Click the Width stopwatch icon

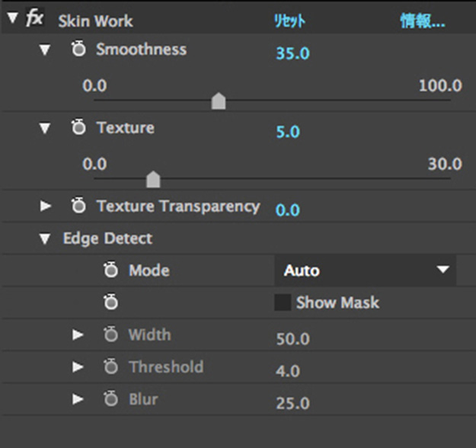click(111, 335)
